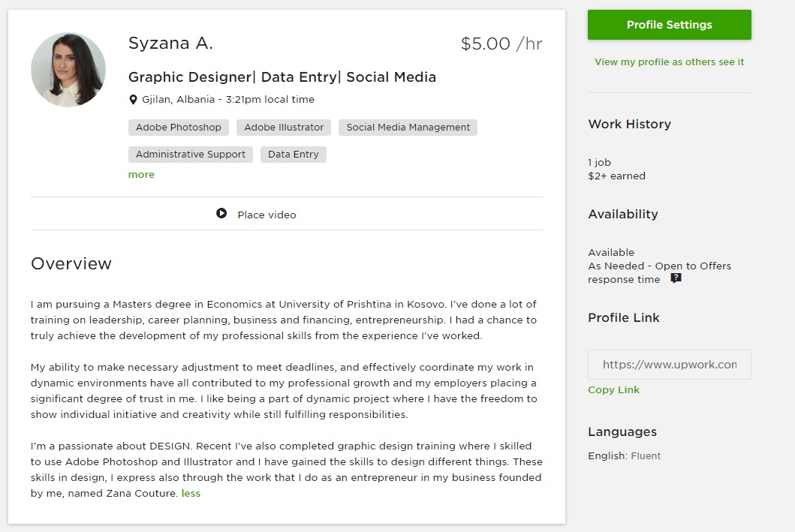Click the location pin icon near Gjilan
The width and height of the screenshot is (795, 532).
pyautogui.click(x=133, y=100)
